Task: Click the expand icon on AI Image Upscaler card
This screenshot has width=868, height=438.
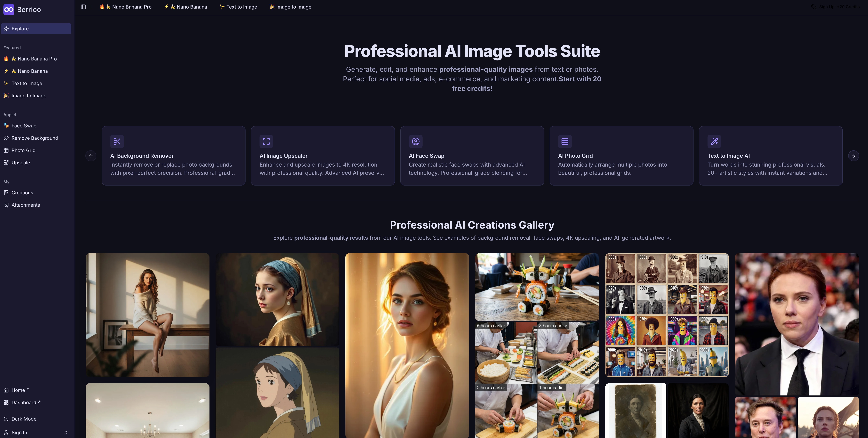Action: pos(266,141)
